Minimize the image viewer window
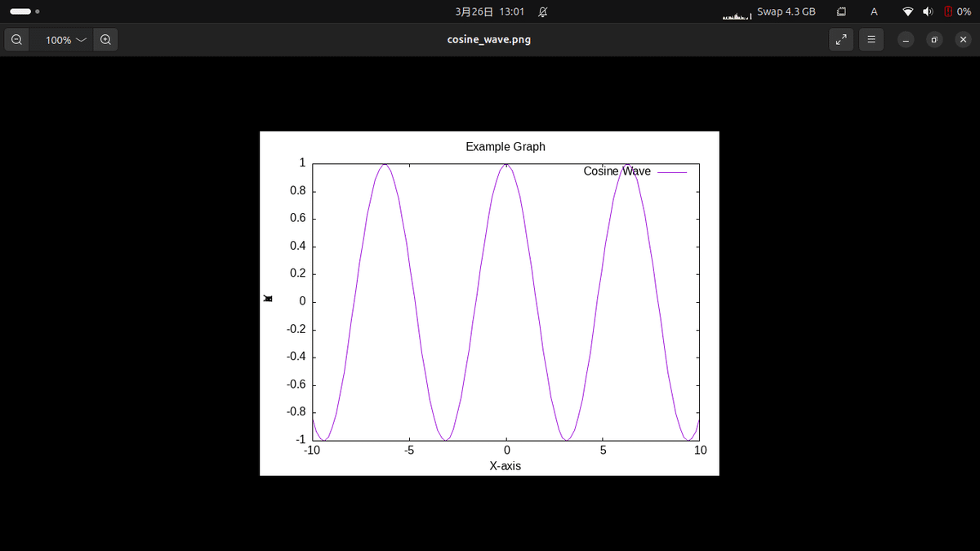Image resolution: width=980 pixels, height=551 pixels. 906,39
